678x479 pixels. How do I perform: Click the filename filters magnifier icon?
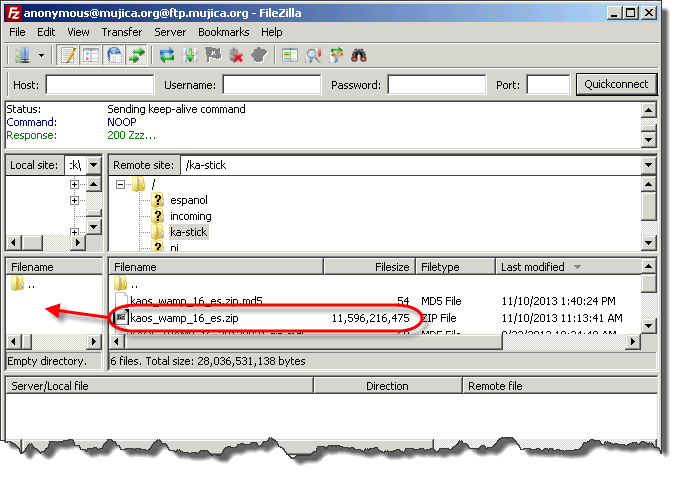tap(313, 55)
